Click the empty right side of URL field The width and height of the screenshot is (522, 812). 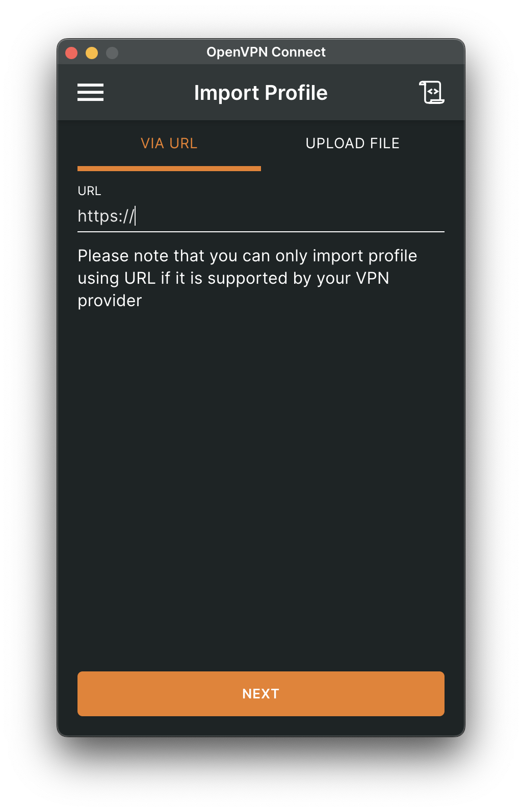point(306,216)
